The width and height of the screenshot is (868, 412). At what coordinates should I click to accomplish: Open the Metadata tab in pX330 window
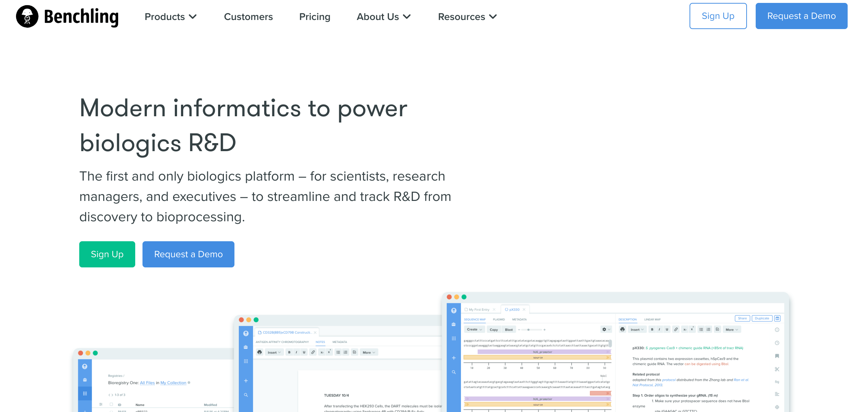(x=519, y=319)
